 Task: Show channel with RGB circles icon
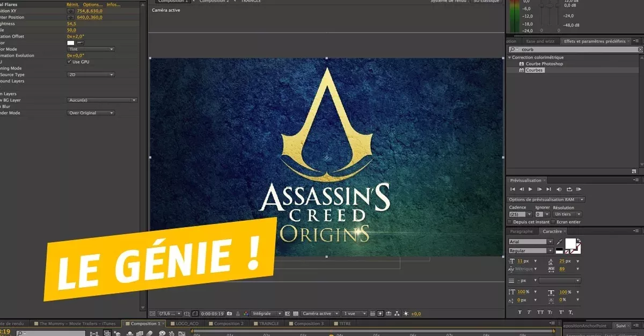pos(246,313)
